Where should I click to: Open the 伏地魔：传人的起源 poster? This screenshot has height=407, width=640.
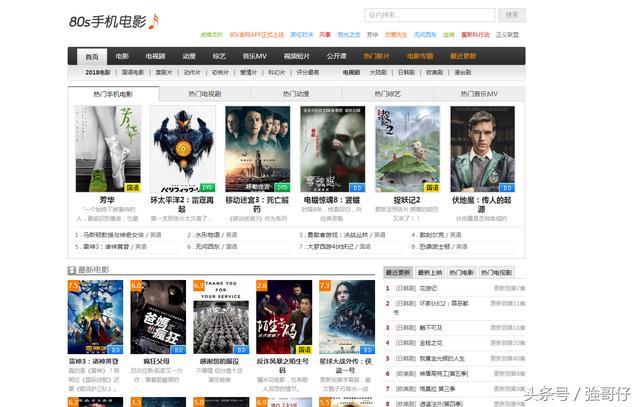click(x=482, y=149)
